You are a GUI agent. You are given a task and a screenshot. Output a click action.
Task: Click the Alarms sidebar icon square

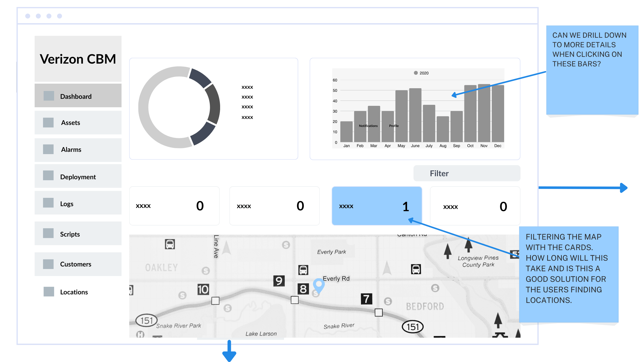click(x=48, y=149)
